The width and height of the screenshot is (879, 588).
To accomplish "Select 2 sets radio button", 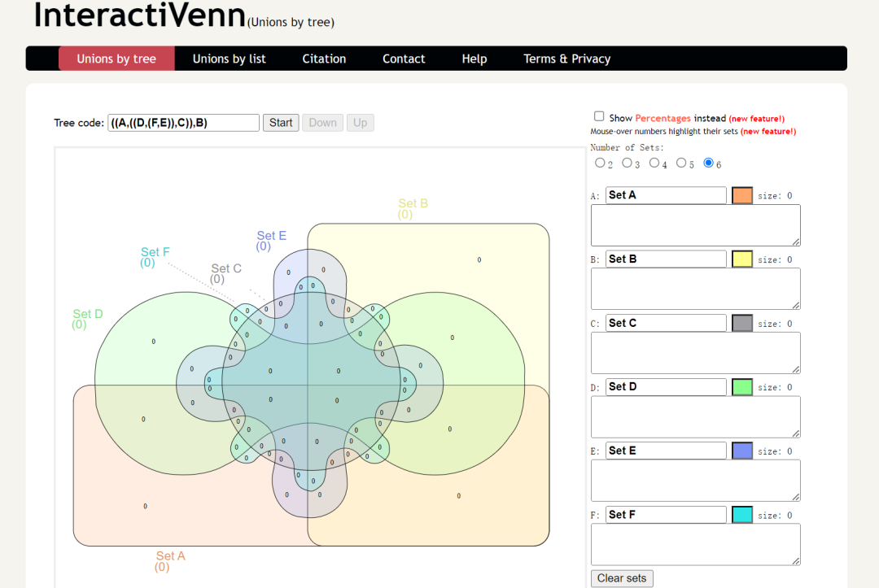I will pyautogui.click(x=600, y=163).
